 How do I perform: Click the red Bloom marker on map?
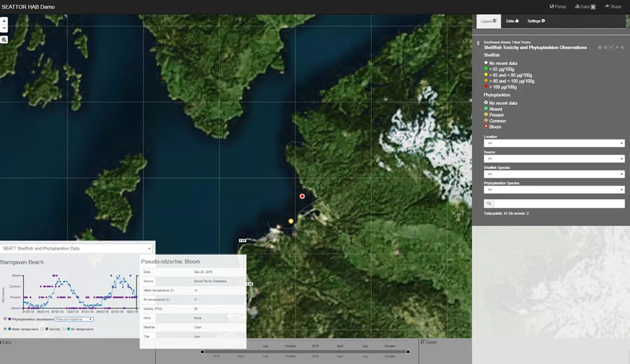302,197
